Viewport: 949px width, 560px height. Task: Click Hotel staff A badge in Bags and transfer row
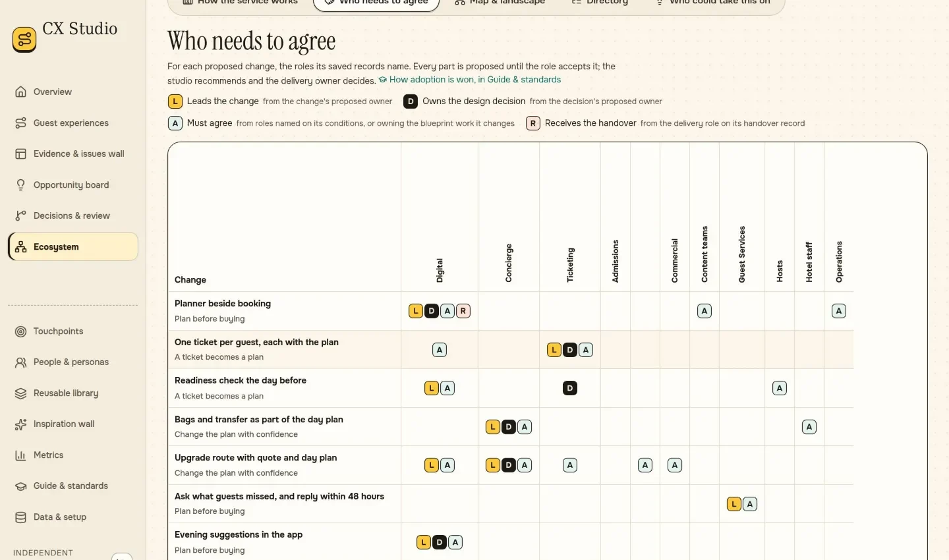coord(809,427)
